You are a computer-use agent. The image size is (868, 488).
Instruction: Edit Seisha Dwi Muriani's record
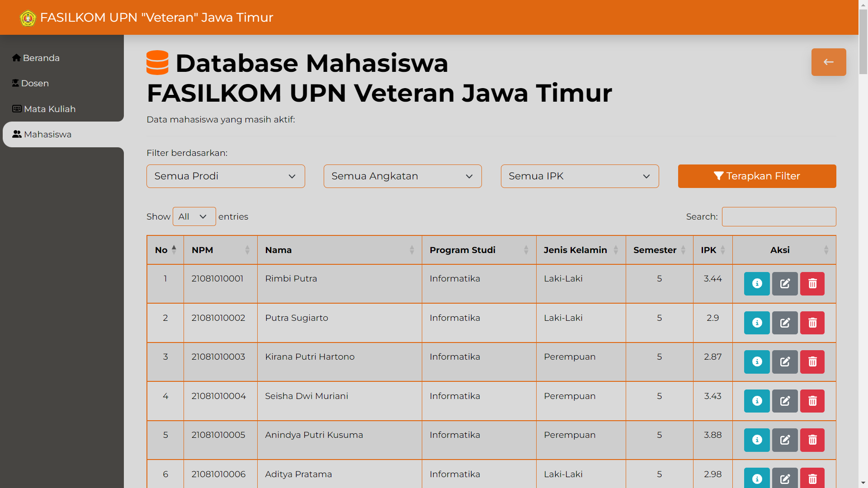click(x=785, y=401)
